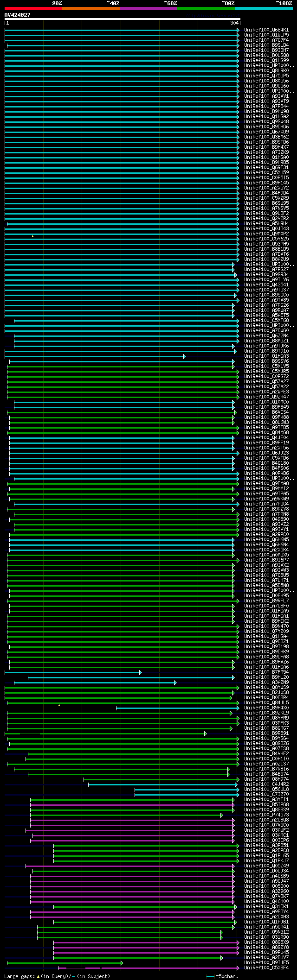Screen dimensions: 297x980
Task: Click UniRef100_A3YTI1 label
Action: point(266,799)
